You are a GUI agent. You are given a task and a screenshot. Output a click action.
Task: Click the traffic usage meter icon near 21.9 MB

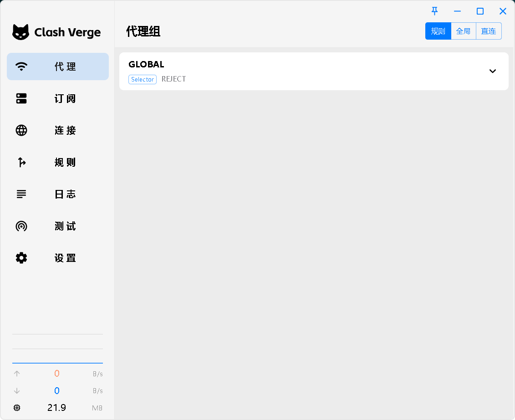(17, 408)
